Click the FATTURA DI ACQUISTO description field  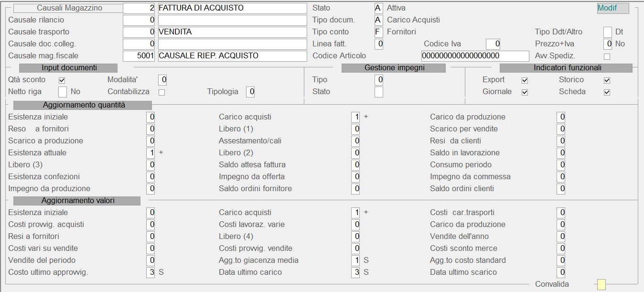click(x=232, y=8)
